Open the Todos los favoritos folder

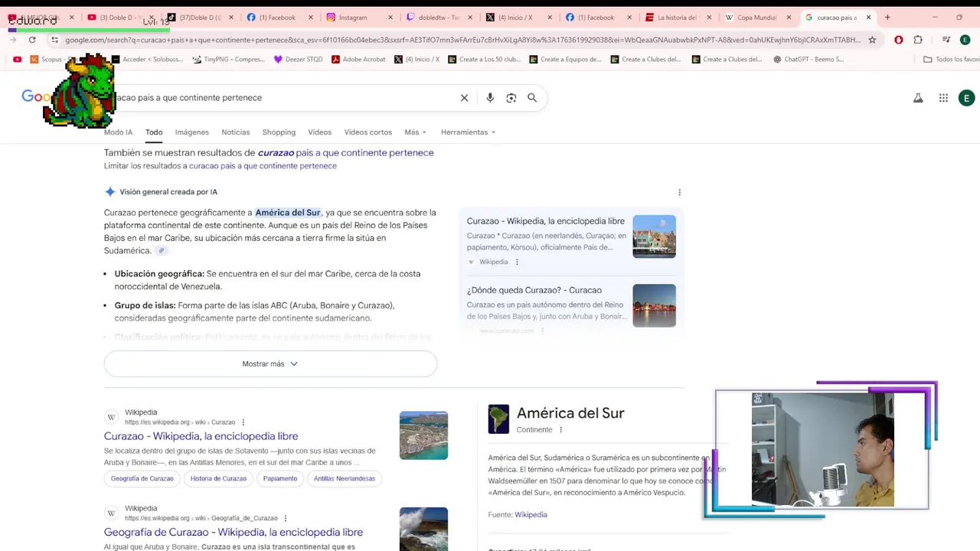click(951, 59)
